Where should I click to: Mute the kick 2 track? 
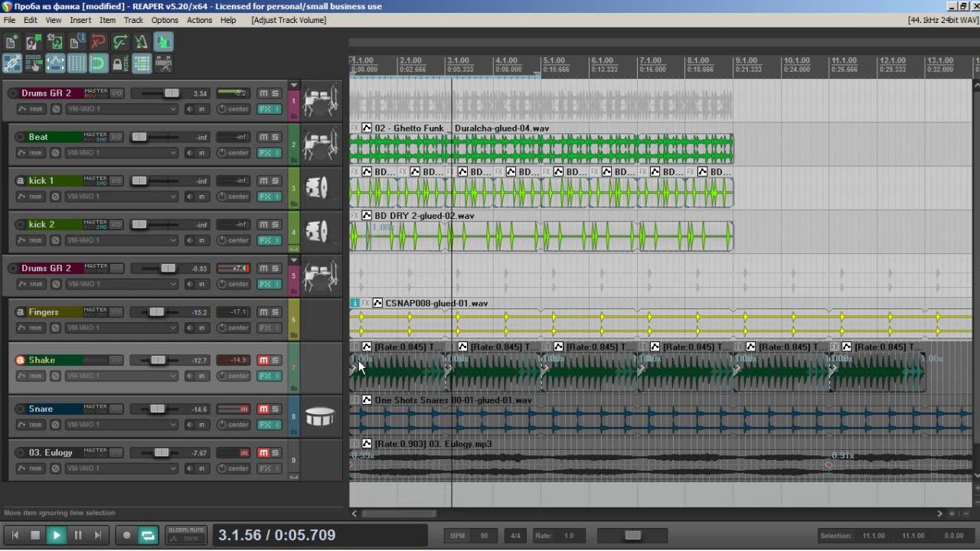pos(263,224)
